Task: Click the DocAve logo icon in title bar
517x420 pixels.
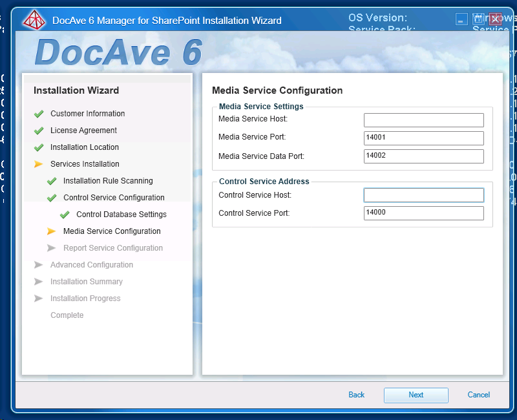Action: click(x=32, y=20)
